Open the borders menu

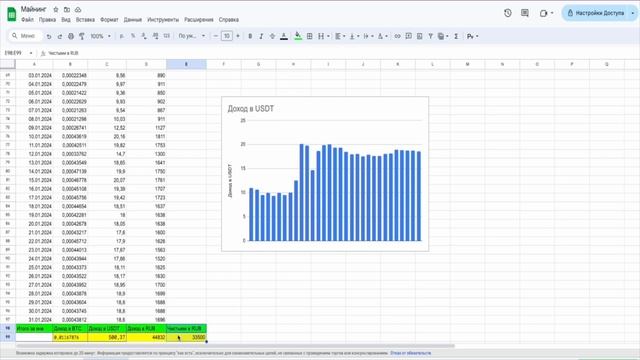coord(310,36)
